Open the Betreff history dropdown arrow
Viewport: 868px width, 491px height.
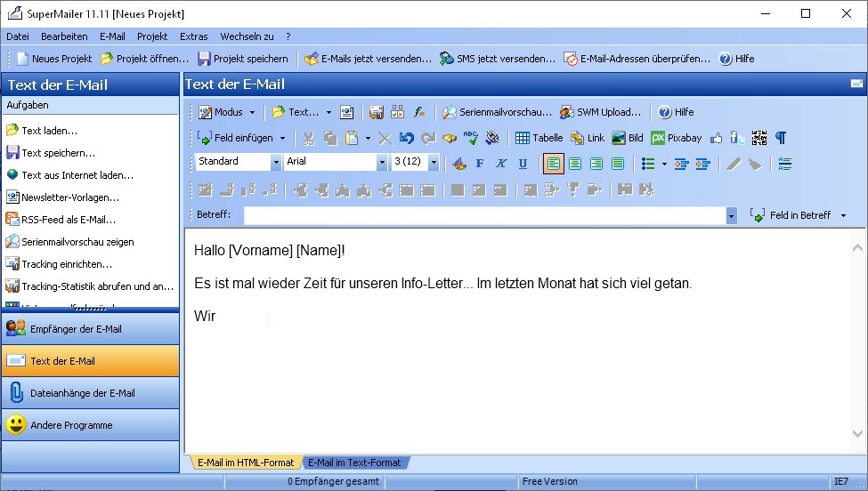(731, 215)
